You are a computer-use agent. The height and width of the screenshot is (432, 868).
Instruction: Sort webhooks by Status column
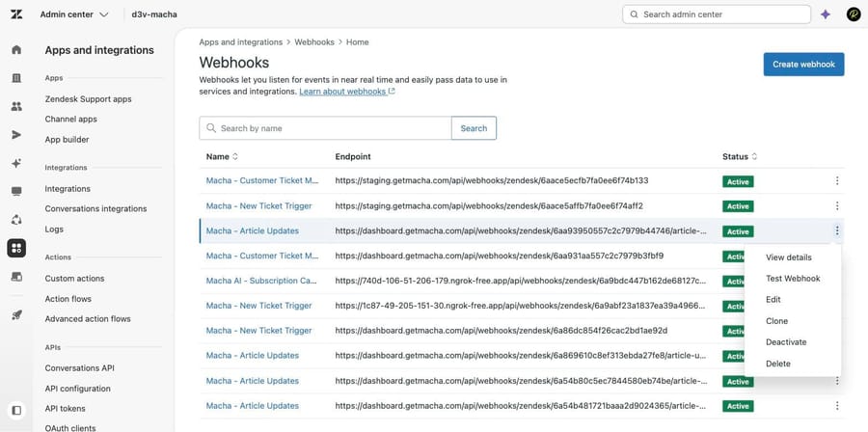[x=740, y=156]
